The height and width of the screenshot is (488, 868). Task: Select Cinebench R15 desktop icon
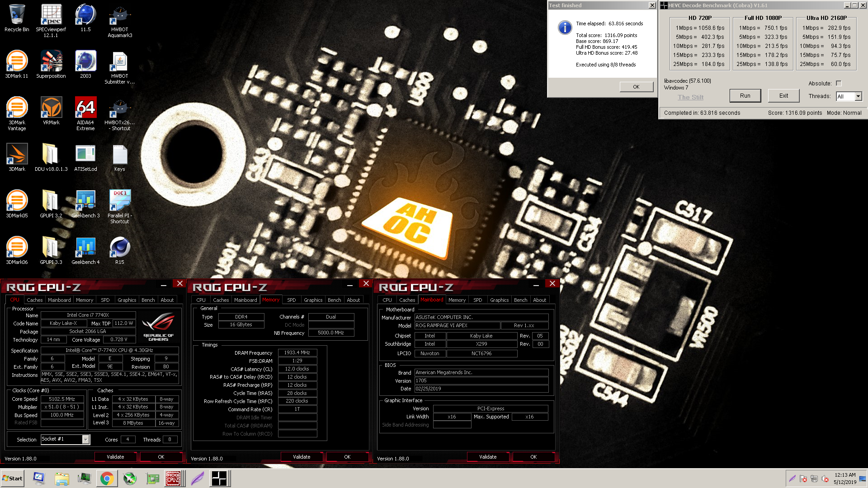120,250
